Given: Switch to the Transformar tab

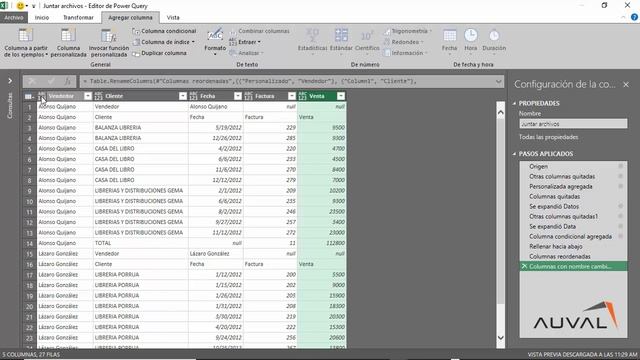Looking at the screenshot, I should [78, 18].
